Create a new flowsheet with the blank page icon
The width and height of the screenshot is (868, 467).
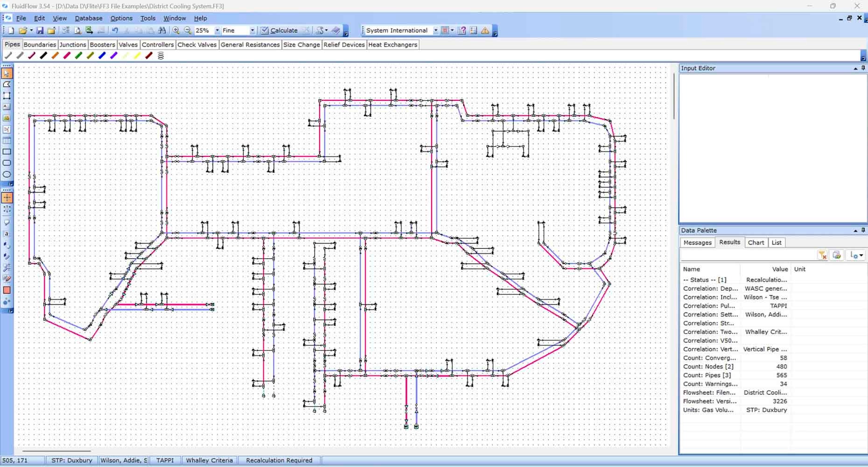11,30
